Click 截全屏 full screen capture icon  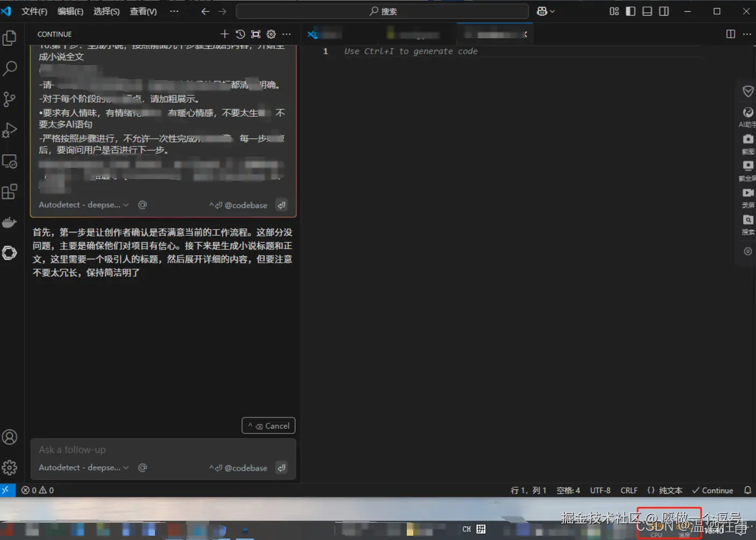(x=748, y=170)
